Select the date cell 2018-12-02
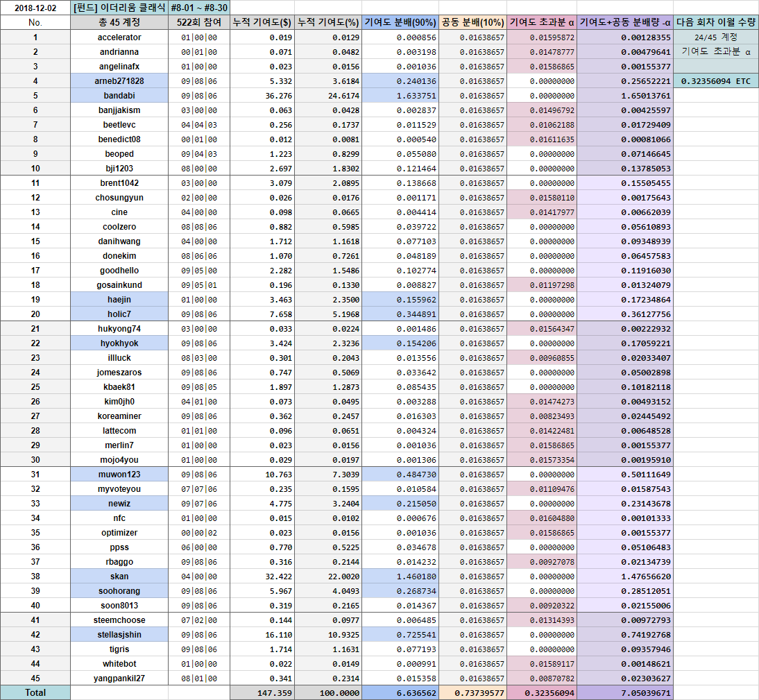 pos(35,8)
